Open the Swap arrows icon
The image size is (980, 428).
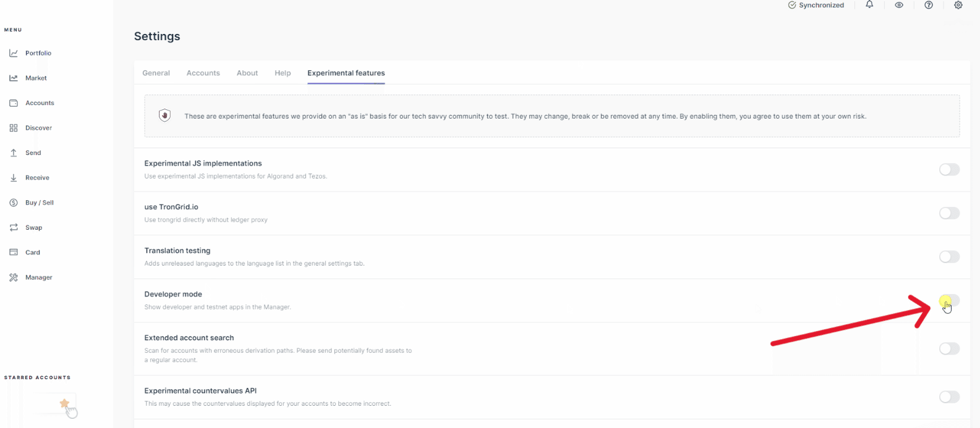[14, 228]
